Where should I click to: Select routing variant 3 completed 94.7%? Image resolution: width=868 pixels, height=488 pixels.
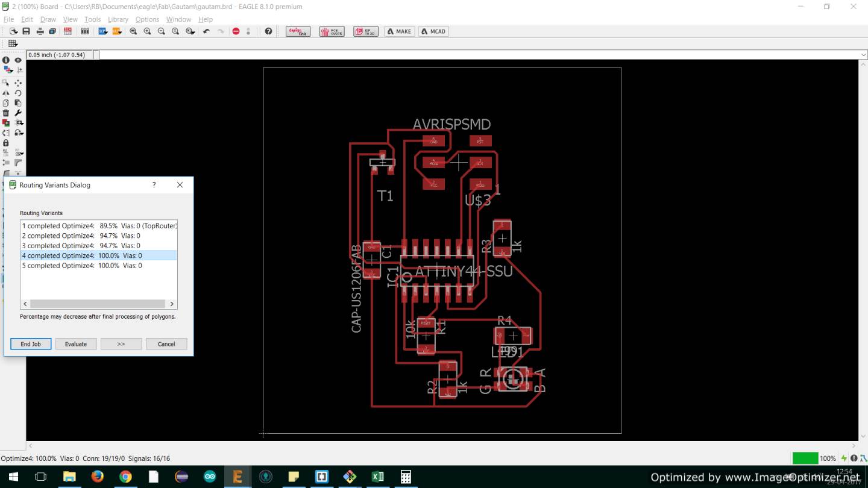(x=99, y=246)
